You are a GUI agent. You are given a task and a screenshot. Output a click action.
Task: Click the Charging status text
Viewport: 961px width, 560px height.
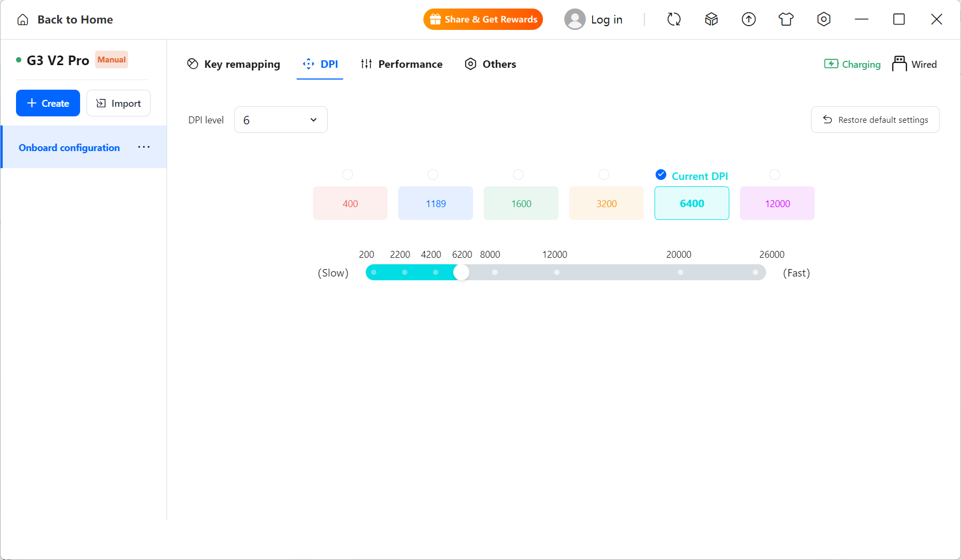tap(861, 64)
